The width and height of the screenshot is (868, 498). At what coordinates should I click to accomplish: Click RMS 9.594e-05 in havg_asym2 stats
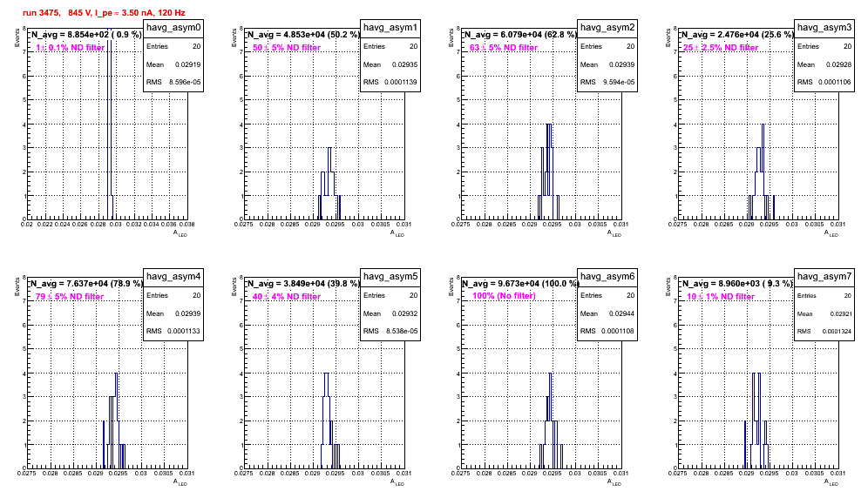[607, 83]
